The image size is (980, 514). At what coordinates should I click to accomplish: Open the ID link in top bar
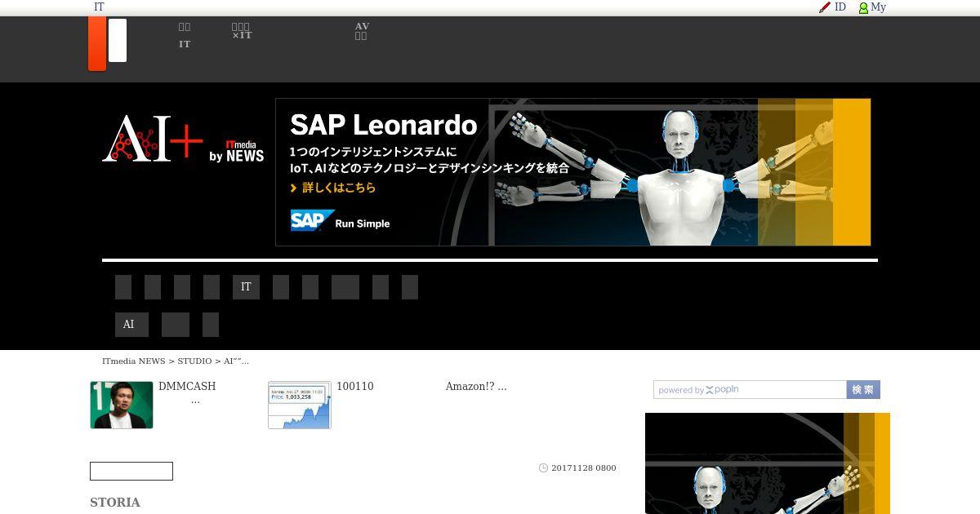[840, 7]
